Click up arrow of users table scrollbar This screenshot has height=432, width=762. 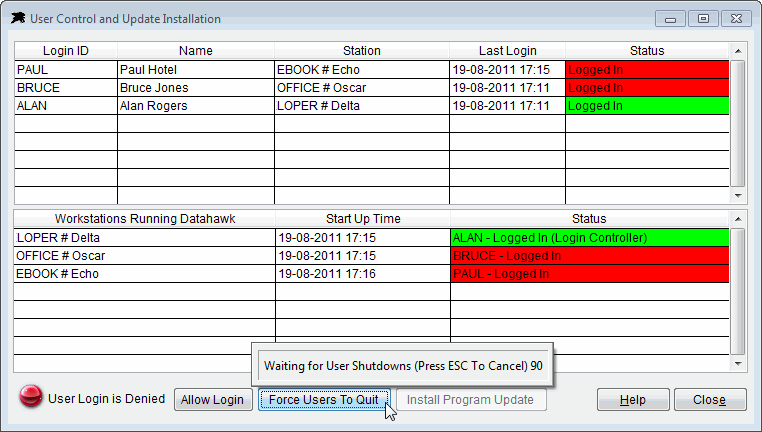coord(738,51)
